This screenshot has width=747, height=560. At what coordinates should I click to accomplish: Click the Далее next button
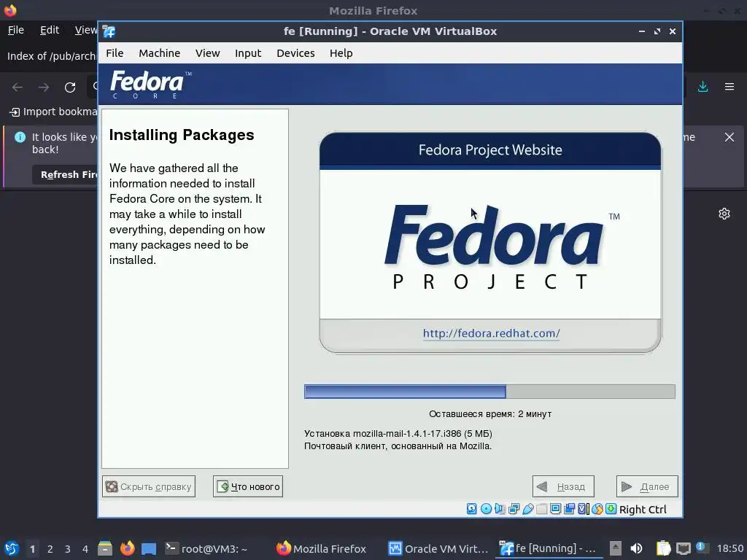(647, 486)
